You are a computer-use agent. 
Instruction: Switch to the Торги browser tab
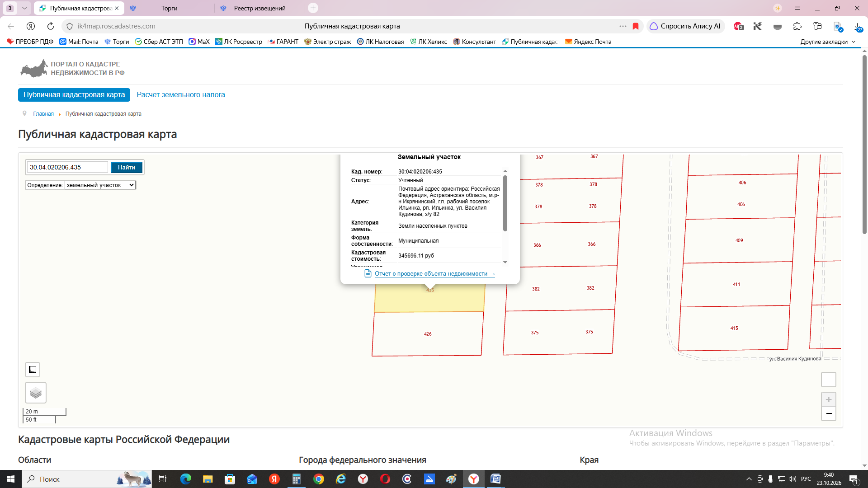[x=169, y=8]
